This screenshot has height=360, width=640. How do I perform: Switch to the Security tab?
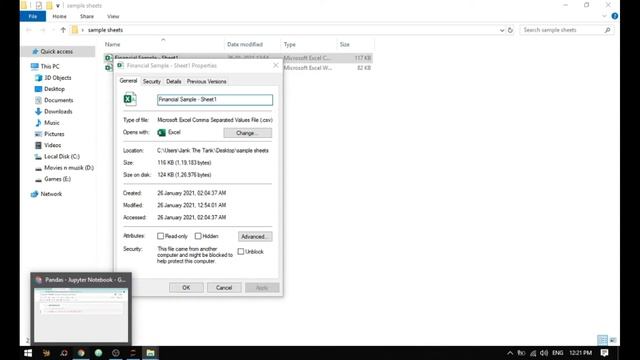tap(152, 82)
